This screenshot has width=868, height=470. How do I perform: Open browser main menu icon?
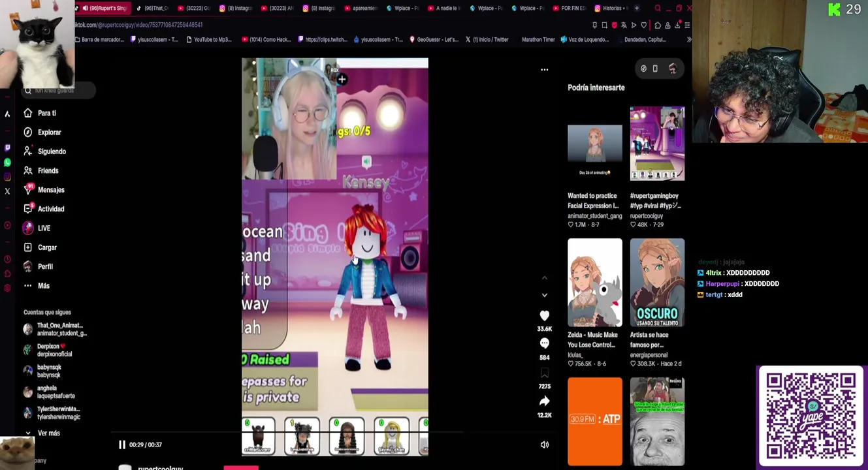pos(687,25)
